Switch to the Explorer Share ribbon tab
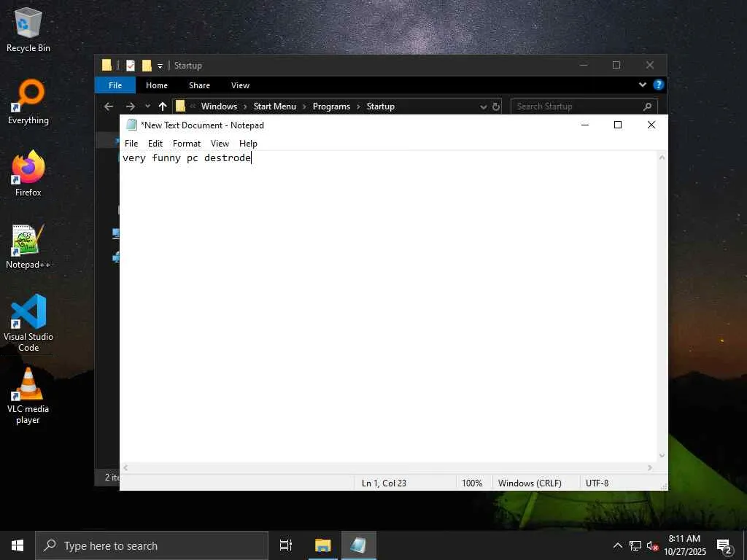747x560 pixels. pos(199,85)
